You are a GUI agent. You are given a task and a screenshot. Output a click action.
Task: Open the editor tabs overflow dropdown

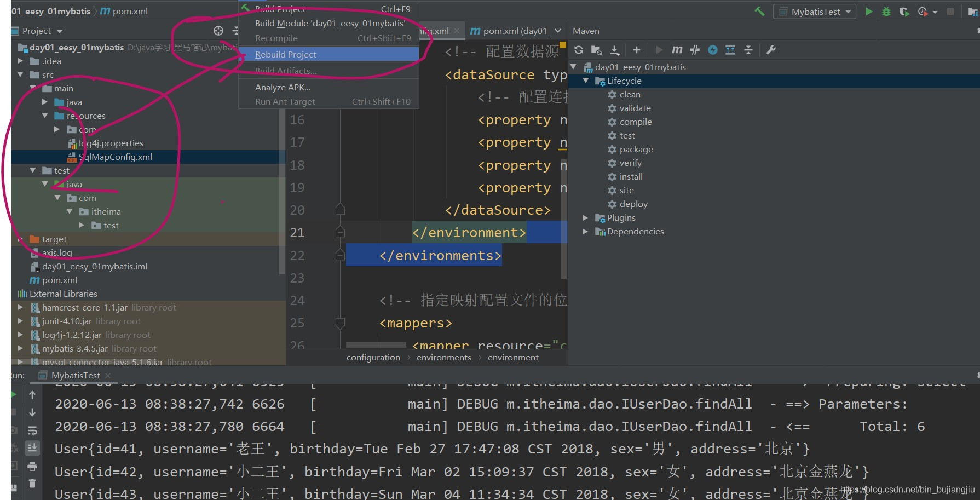click(x=558, y=31)
